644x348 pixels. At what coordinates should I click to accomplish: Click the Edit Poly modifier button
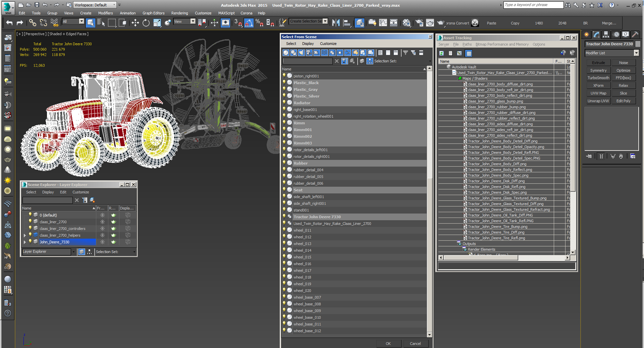[623, 101]
